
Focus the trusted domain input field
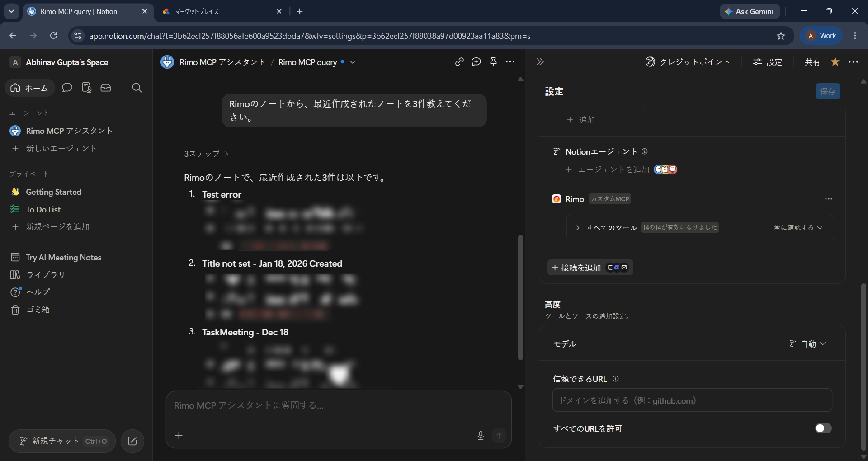692,400
